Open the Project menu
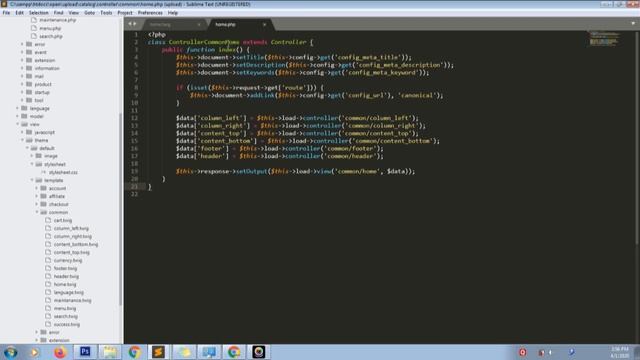640x360 pixels. [x=125, y=13]
